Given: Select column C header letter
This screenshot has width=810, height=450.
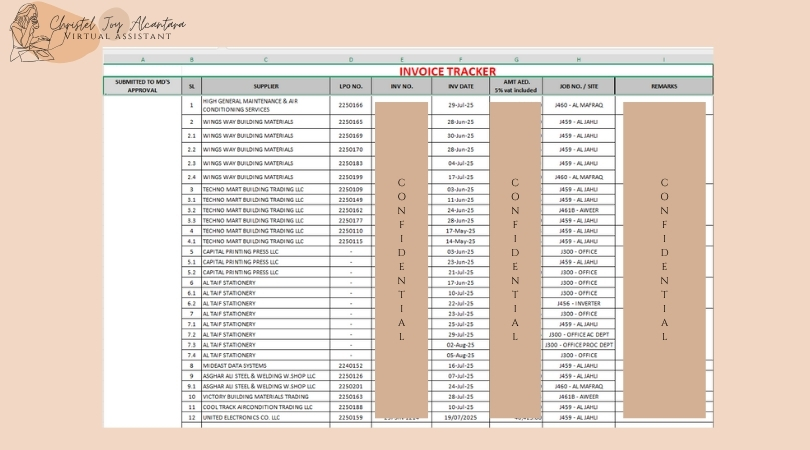Looking at the screenshot, I should tap(266, 60).
